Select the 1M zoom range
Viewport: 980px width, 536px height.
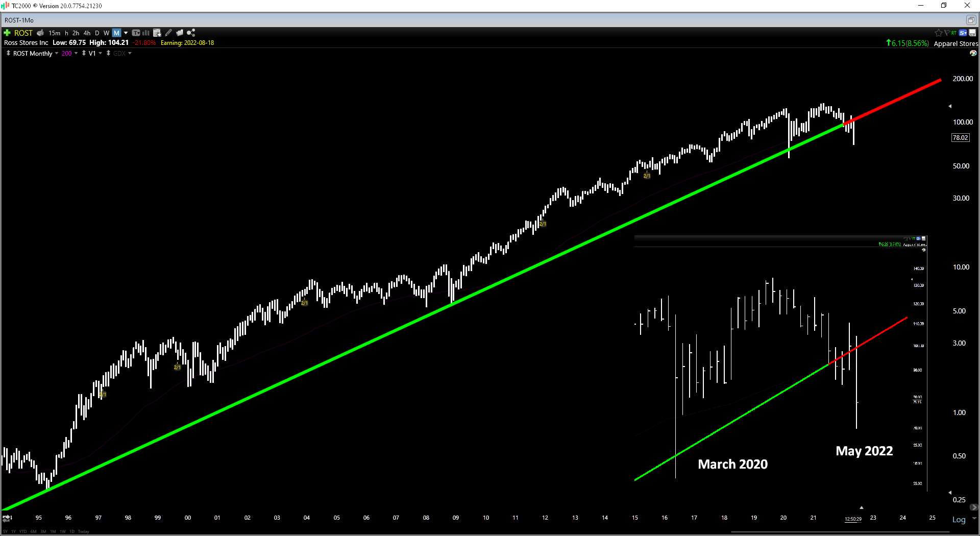pyautogui.click(x=53, y=531)
